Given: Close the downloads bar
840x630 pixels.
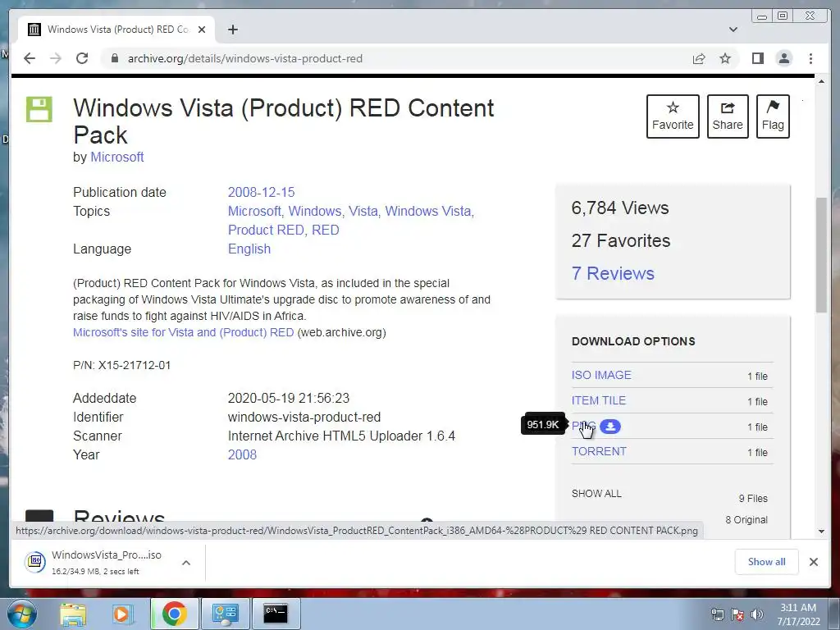Looking at the screenshot, I should [813, 561].
